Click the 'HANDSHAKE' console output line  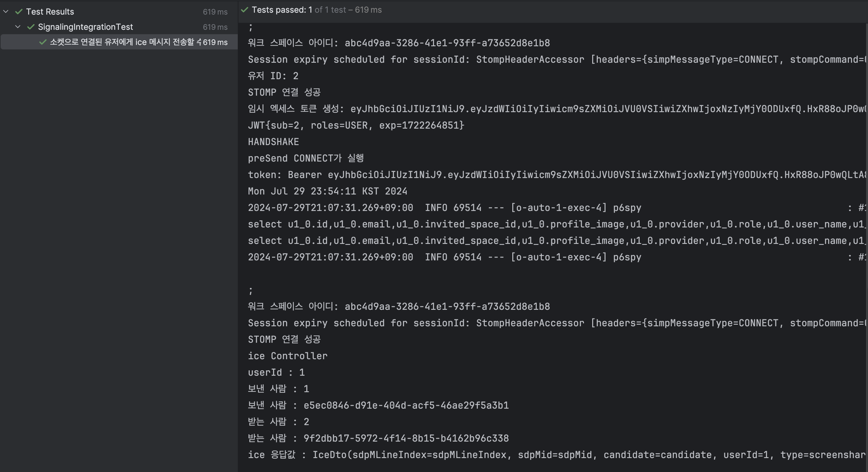[273, 142]
